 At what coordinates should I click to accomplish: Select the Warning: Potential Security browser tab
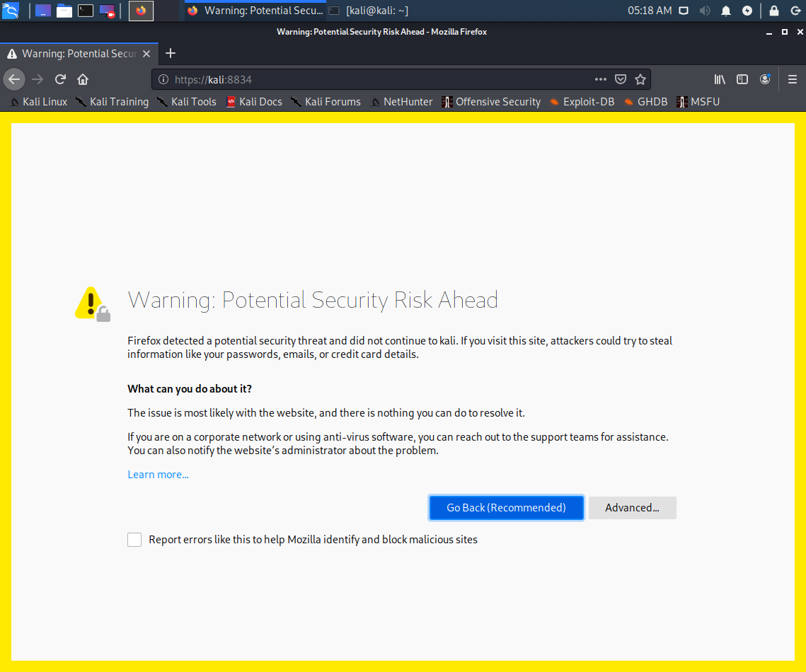point(79,54)
